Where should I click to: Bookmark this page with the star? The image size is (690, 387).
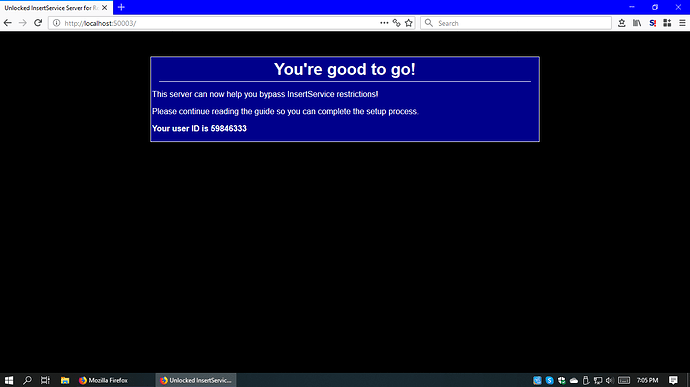(409, 23)
